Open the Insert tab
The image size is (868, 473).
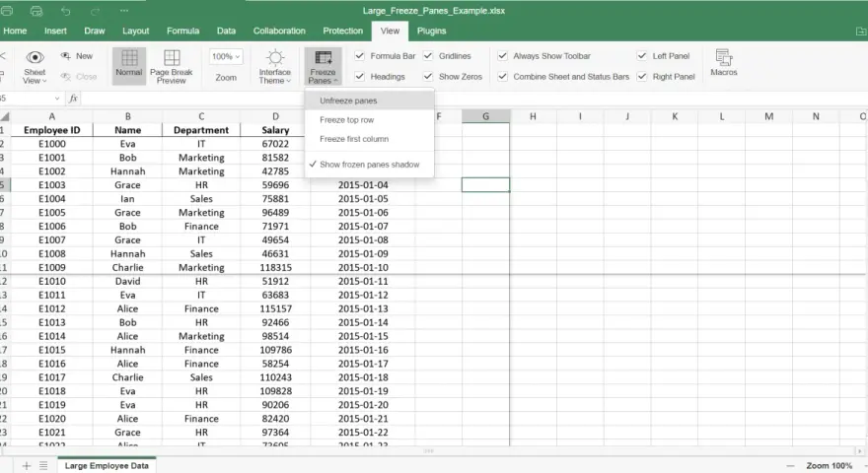click(x=55, y=31)
